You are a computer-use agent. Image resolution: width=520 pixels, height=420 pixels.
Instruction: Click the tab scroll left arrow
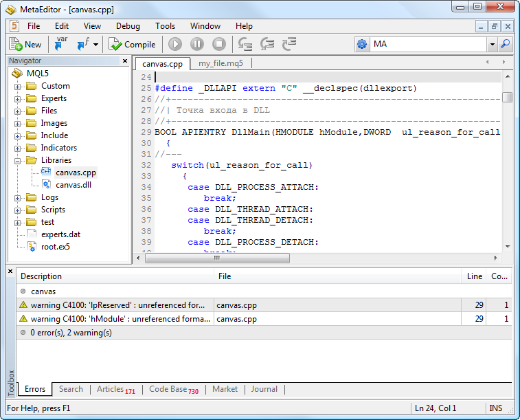point(488,62)
